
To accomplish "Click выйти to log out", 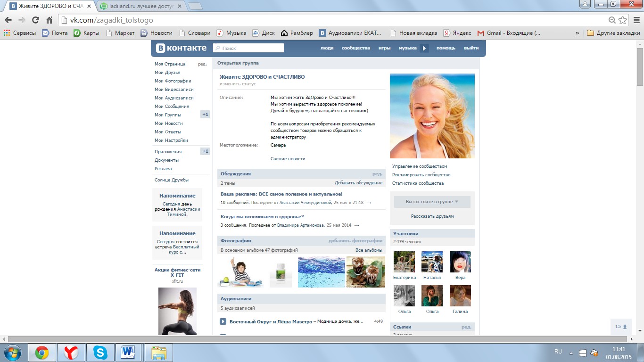I will point(471,48).
